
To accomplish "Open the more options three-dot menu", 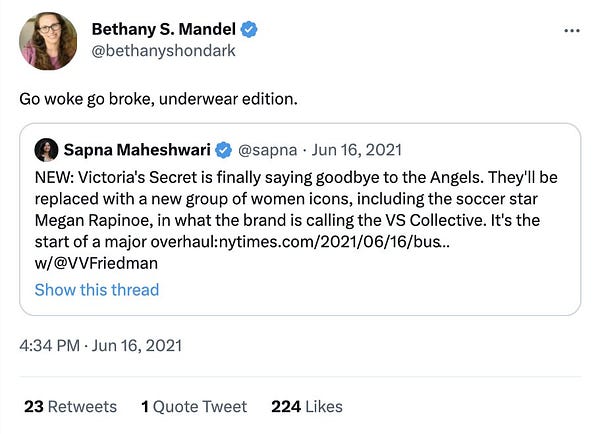I will tap(572, 31).
